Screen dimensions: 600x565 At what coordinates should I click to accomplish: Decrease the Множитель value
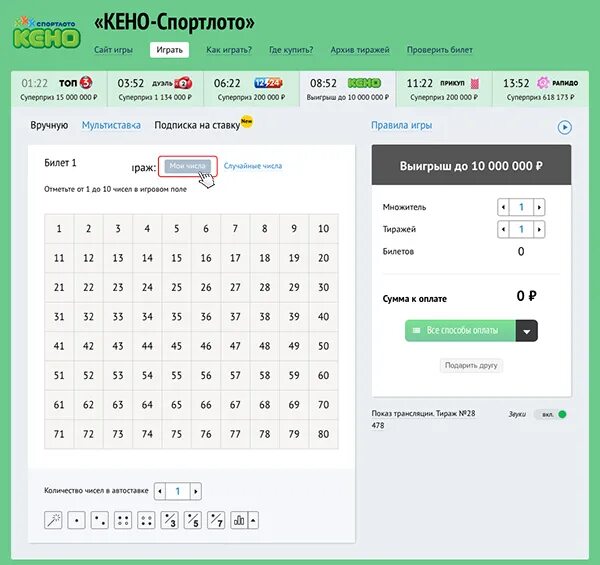[503, 207]
